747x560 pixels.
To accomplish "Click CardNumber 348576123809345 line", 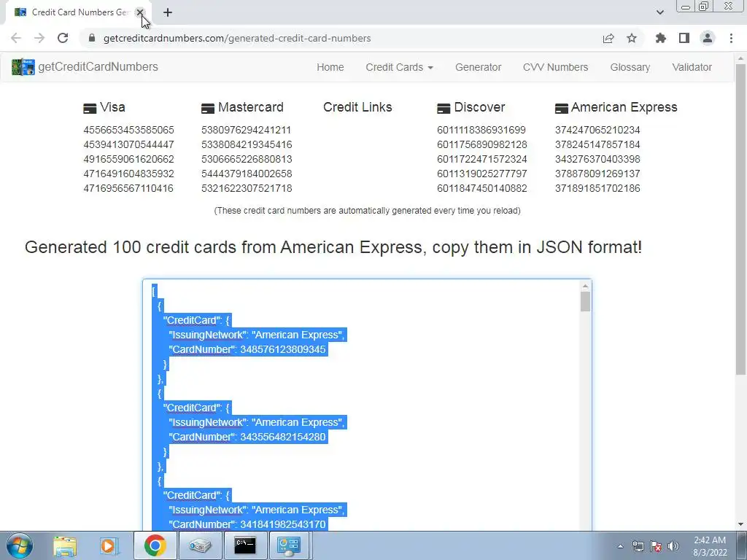I will pos(247,349).
